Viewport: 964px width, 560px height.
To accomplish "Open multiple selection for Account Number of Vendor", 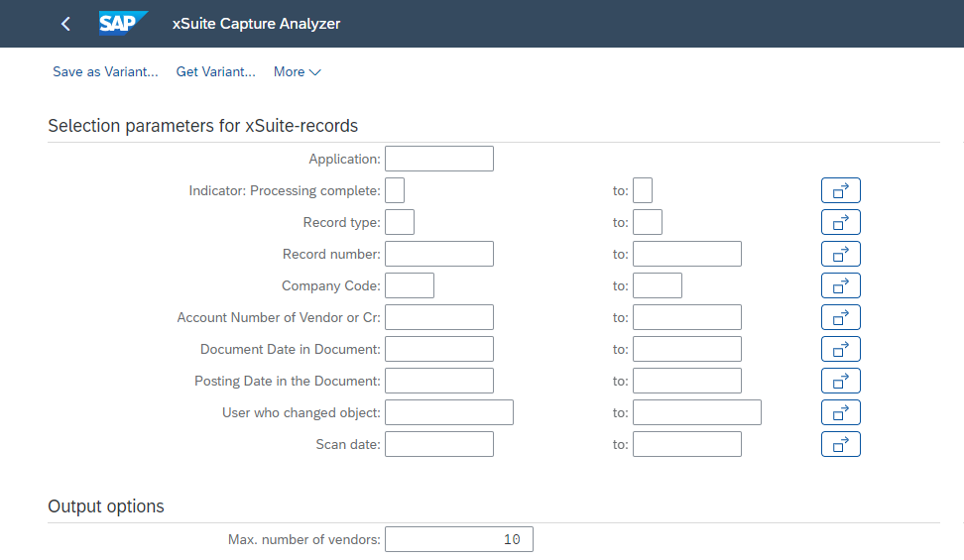I will (x=840, y=317).
